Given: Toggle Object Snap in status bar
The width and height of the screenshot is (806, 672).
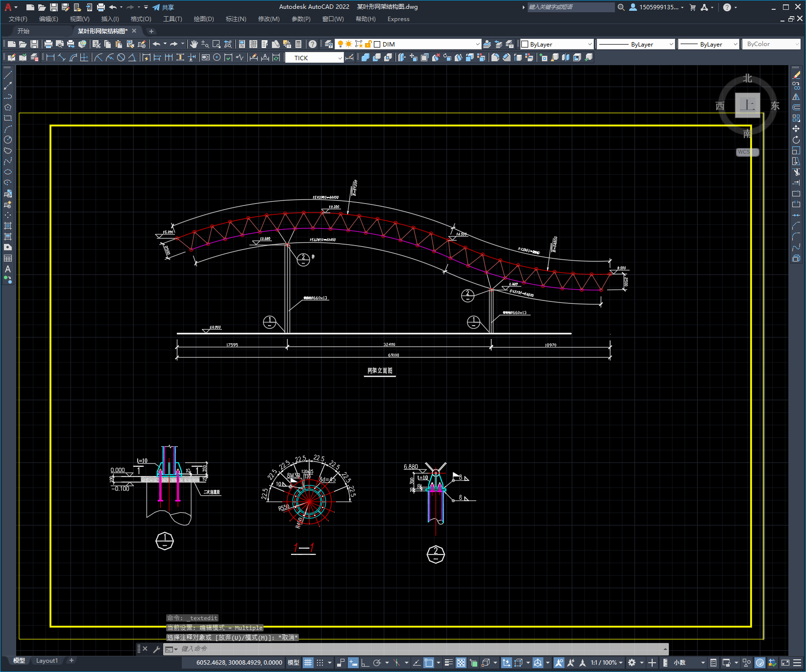Looking at the screenshot, I should coord(429,663).
